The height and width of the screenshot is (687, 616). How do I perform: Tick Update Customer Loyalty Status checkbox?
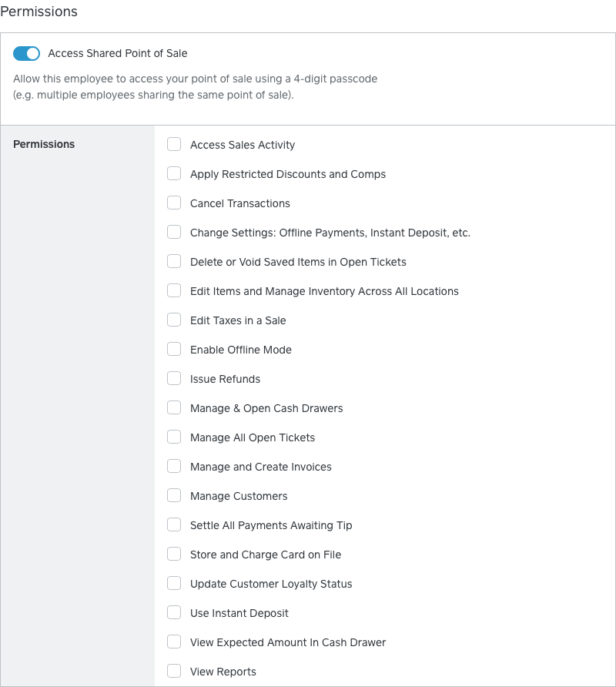(x=174, y=583)
